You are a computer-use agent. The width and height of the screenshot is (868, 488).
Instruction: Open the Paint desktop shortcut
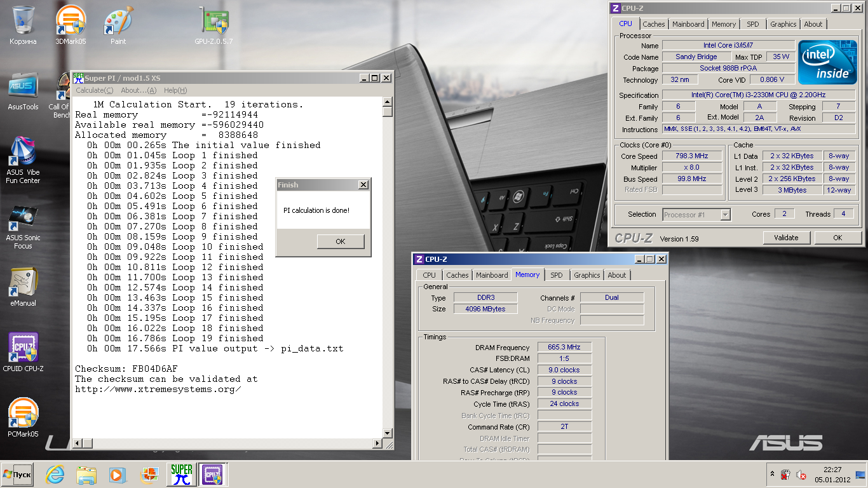pyautogui.click(x=118, y=25)
